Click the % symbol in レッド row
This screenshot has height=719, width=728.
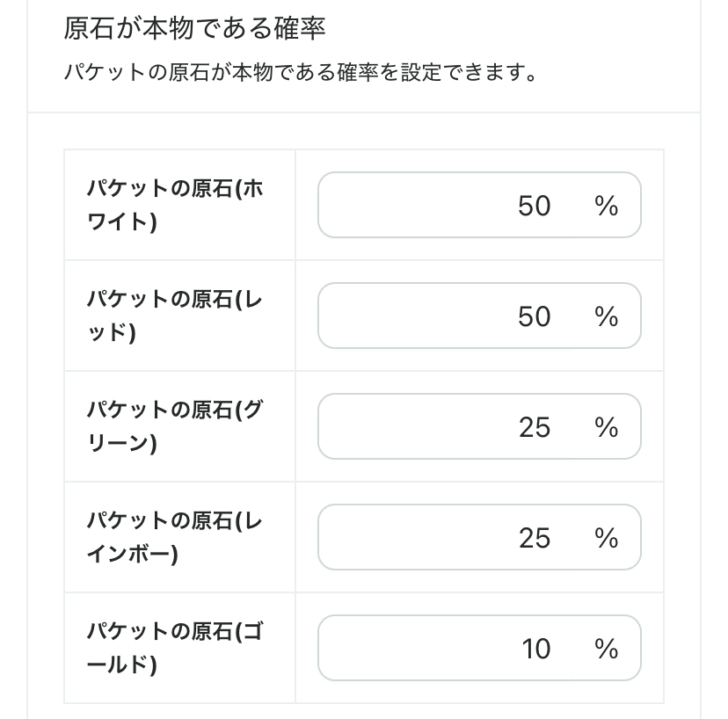(x=607, y=316)
